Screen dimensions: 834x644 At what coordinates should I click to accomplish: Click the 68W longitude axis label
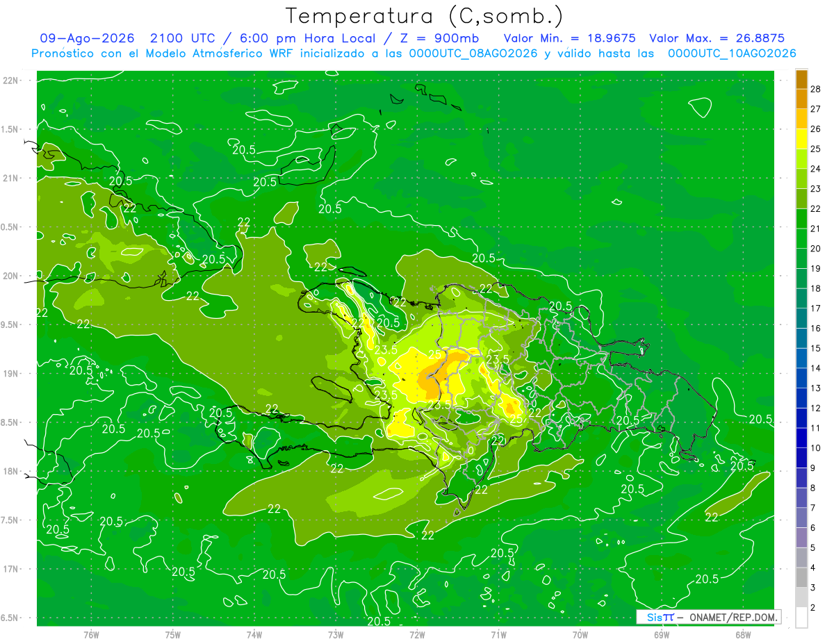(743, 635)
